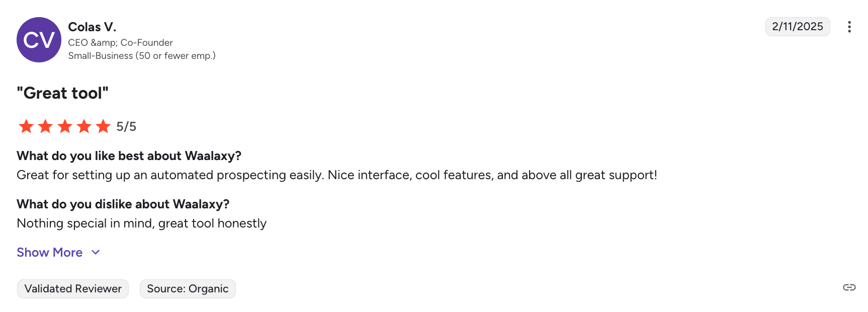Click the fourth rating star

point(84,126)
